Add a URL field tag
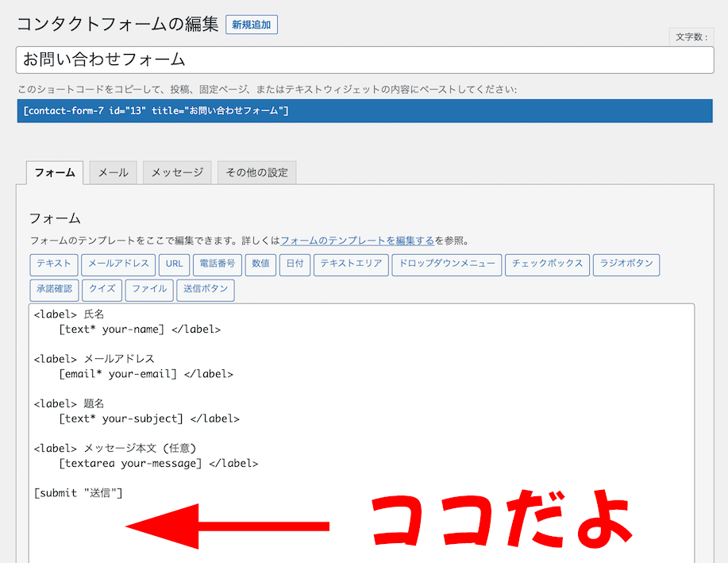The height and width of the screenshot is (563, 728). [x=174, y=264]
